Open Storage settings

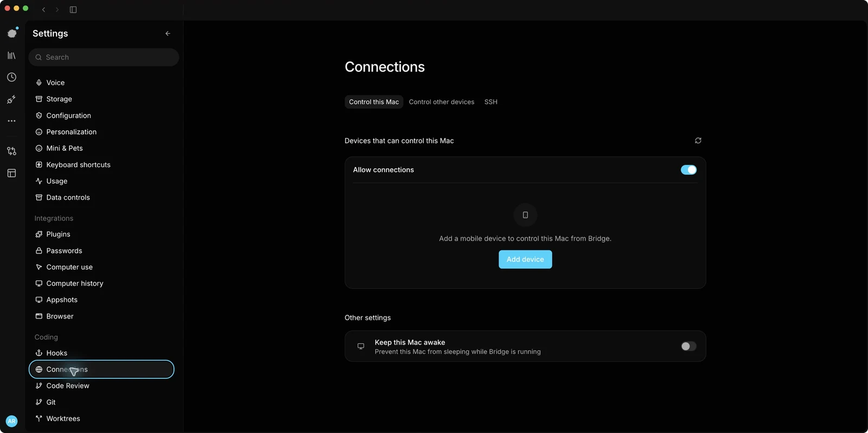(101, 99)
